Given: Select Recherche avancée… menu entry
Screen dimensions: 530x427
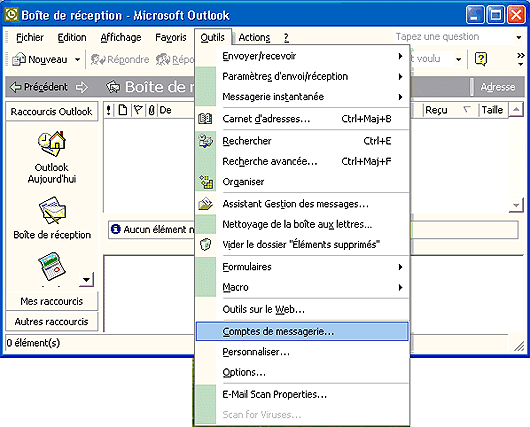Looking at the screenshot, I should pyautogui.click(x=302, y=161).
